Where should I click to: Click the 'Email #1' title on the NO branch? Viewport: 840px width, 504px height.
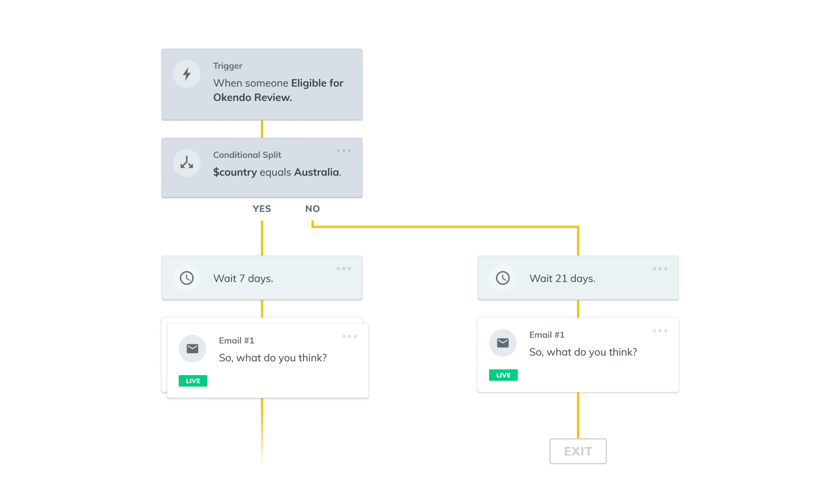click(547, 335)
